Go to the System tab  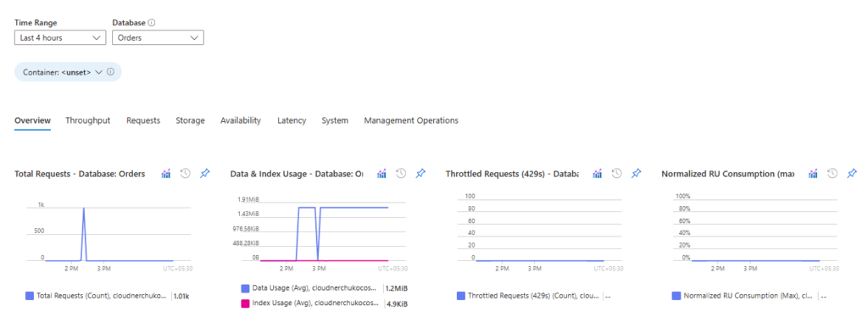(335, 120)
